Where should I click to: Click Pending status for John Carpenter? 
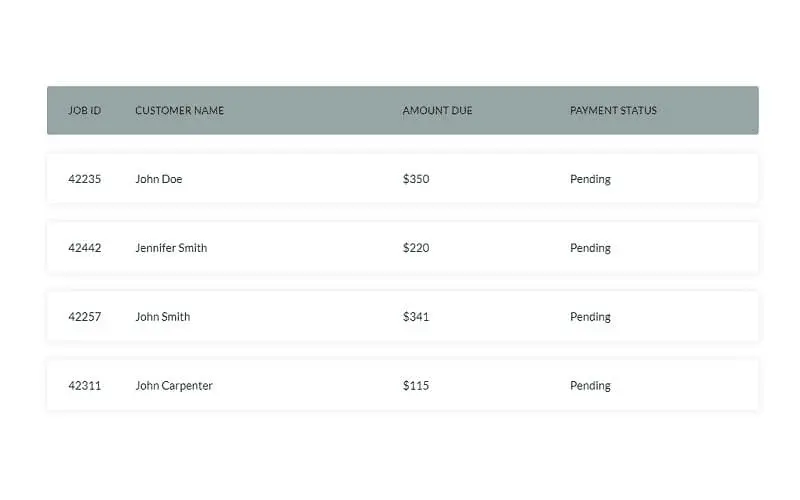[x=590, y=386]
